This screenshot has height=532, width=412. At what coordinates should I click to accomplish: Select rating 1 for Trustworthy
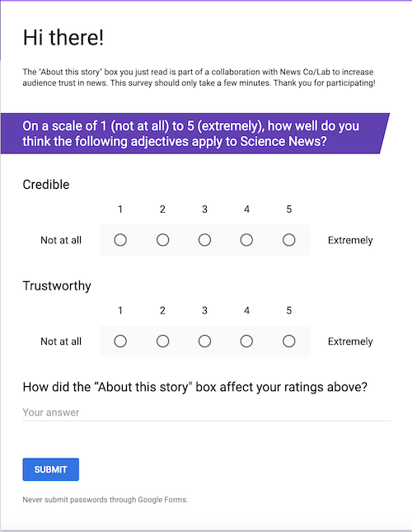coord(120,341)
